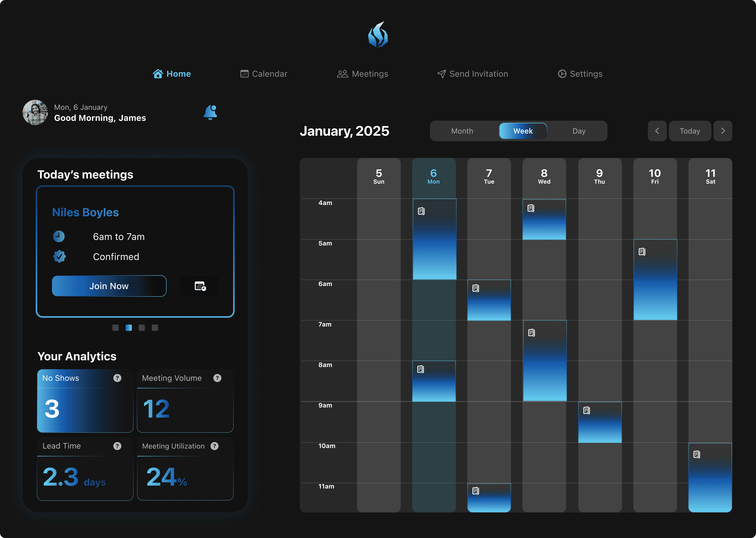The height and width of the screenshot is (538, 756).
Task: Click the January, 2025 heading
Action: click(x=345, y=131)
